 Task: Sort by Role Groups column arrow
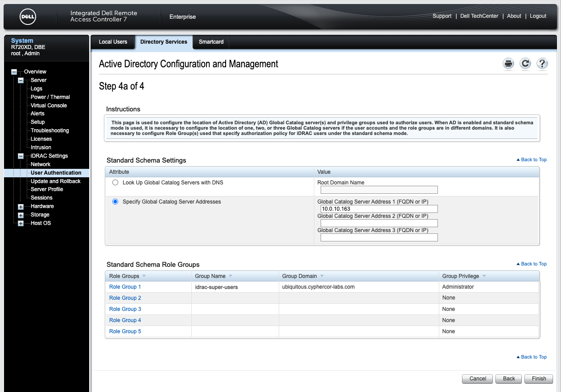pos(144,276)
